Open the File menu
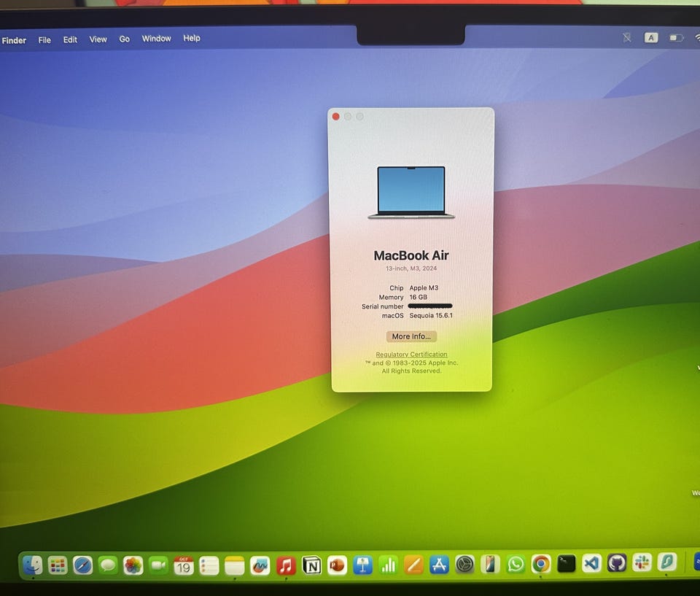This screenshot has width=700, height=596. pos(44,40)
